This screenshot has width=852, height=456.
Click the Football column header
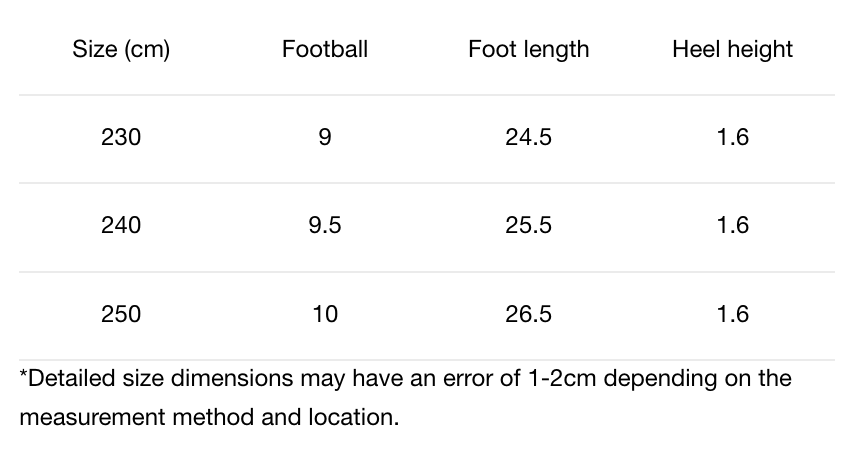325,49
